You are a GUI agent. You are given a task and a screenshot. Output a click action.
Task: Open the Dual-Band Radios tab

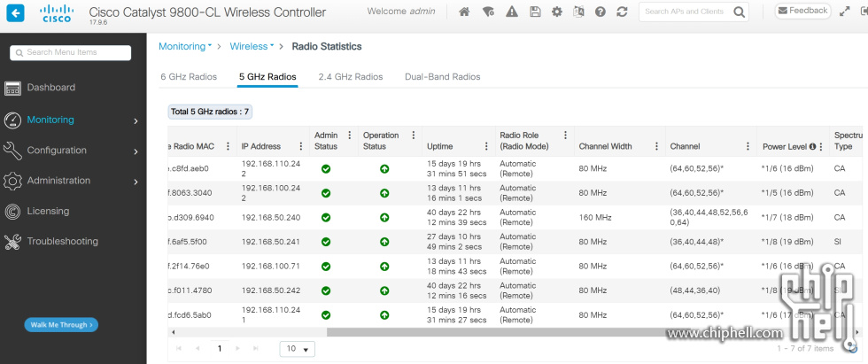click(442, 77)
